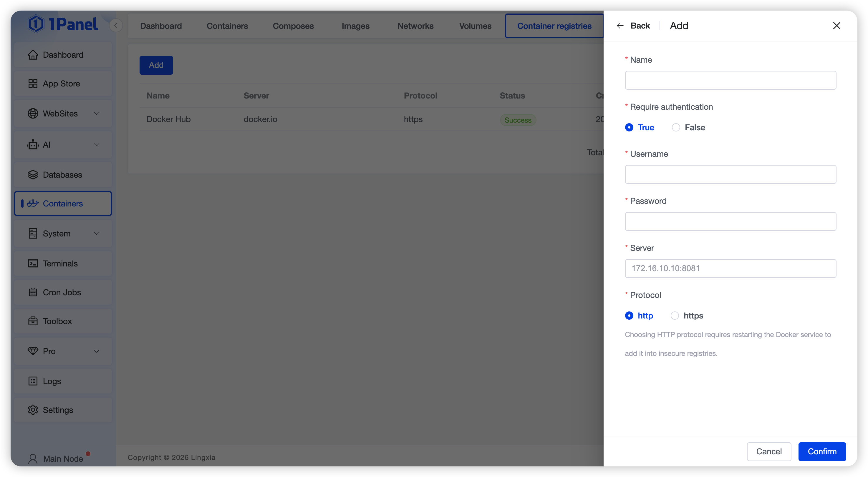Click the Cancel button
This screenshot has width=868, height=477.
768,451
